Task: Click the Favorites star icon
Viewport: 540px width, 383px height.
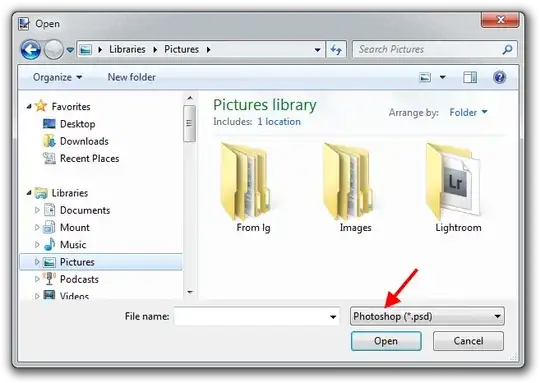Action: click(x=41, y=106)
